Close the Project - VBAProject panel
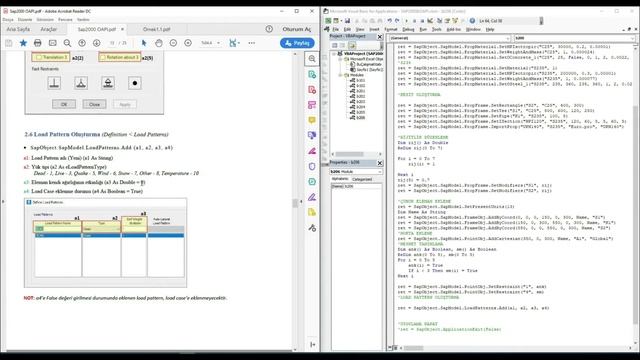 point(380,37)
